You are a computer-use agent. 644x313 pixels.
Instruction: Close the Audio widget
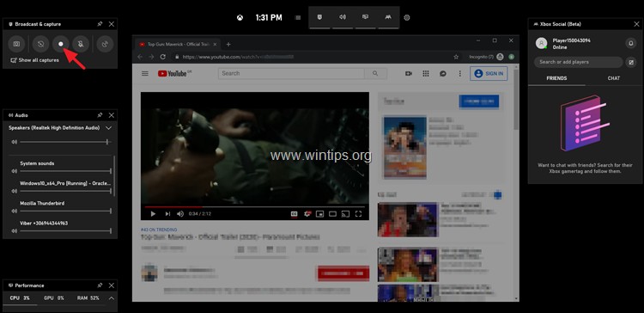click(x=112, y=115)
